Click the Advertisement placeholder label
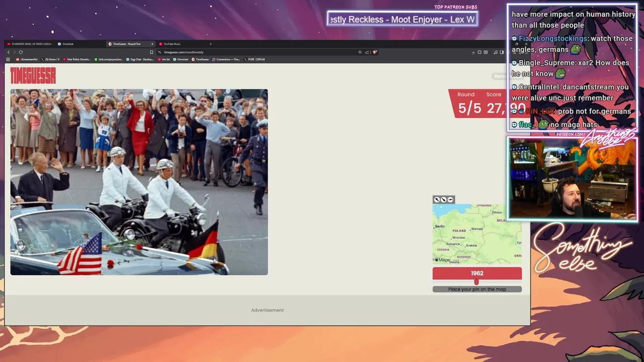The image size is (644, 362). (267, 310)
